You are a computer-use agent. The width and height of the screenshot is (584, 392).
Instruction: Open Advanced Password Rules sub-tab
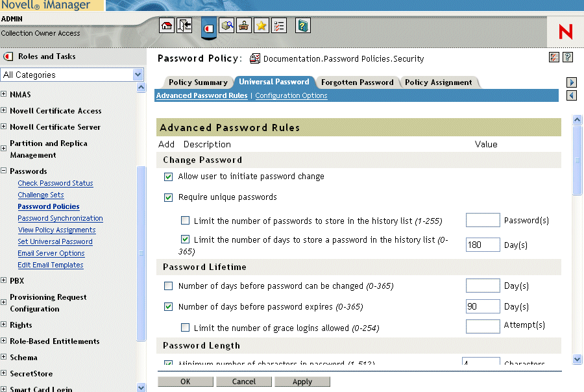(202, 95)
